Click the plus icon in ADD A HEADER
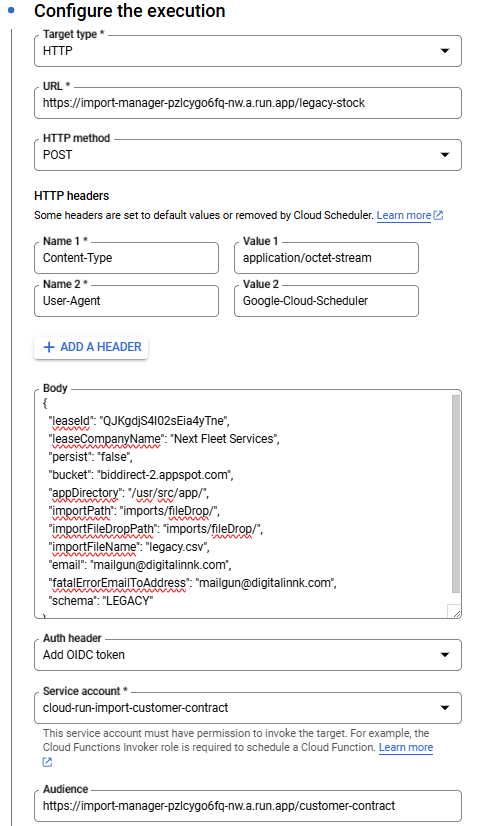The image size is (490, 826). [x=49, y=347]
